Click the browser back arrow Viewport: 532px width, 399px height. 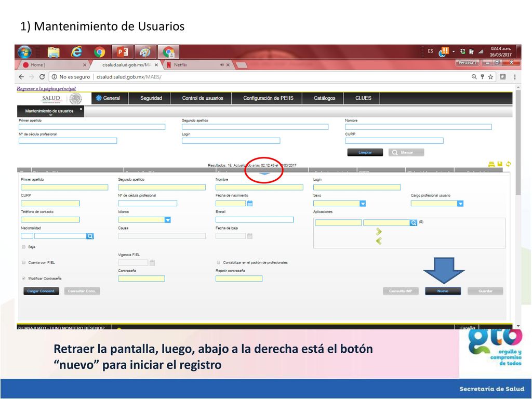(21, 77)
